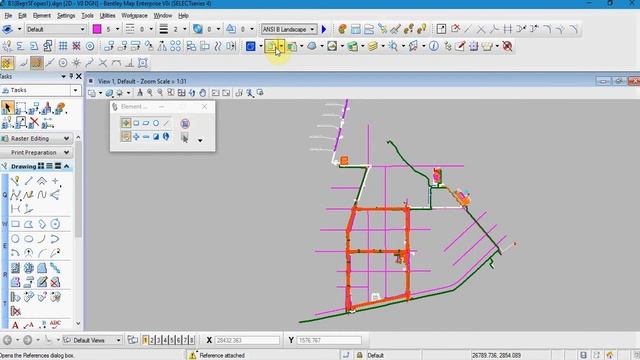The height and width of the screenshot is (360, 640).
Task: Open the Workspace menu
Action: point(134,16)
